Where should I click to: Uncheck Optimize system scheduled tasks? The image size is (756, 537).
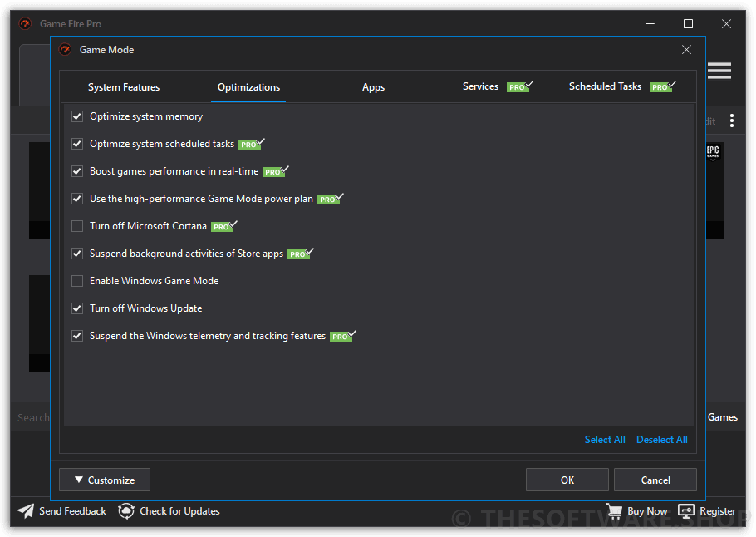pos(77,144)
